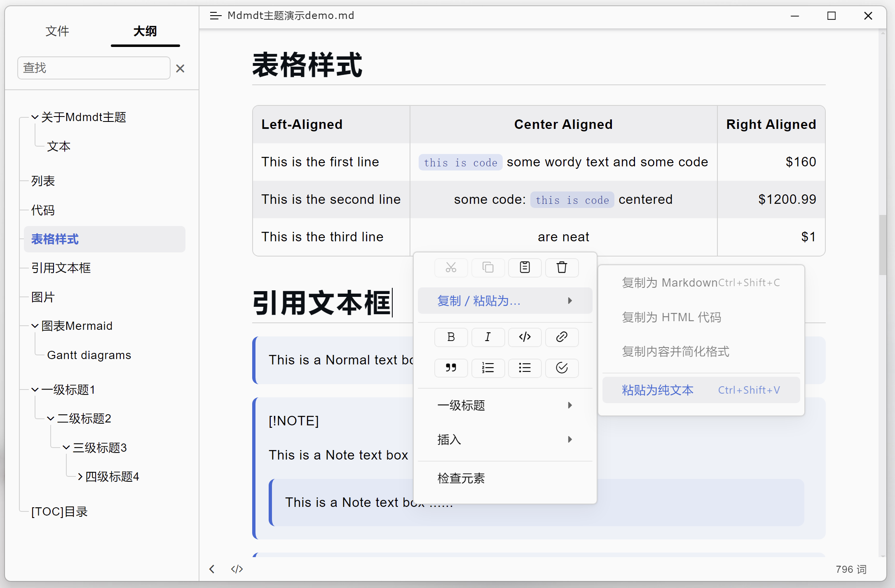Create bullet list via unordered icon
Screen dimensions: 895x588
click(x=525, y=368)
